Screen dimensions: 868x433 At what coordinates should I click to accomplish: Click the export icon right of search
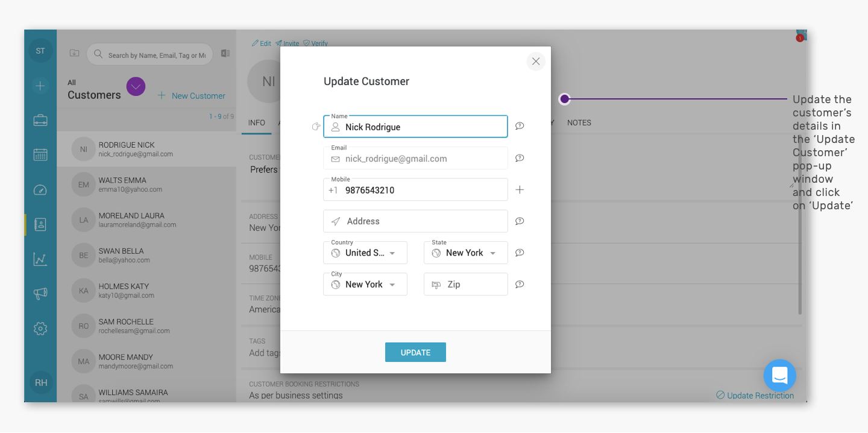(x=225, y=53)
